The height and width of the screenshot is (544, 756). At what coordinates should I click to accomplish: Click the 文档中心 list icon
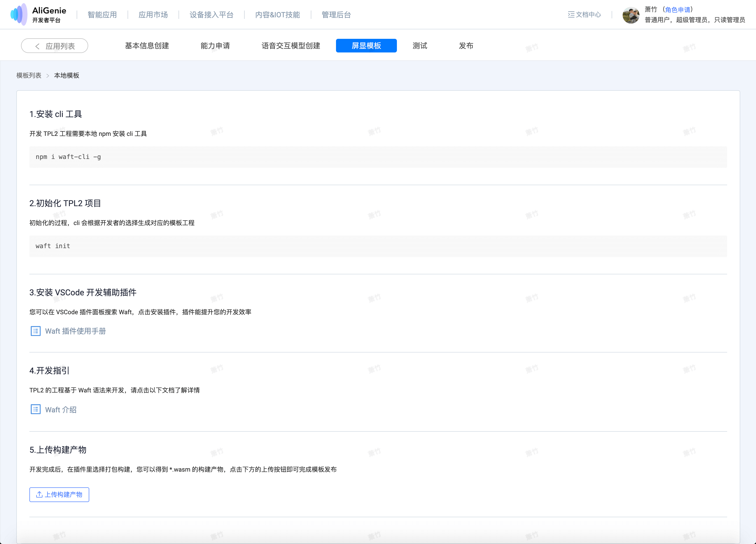click(x=571, y=15)
